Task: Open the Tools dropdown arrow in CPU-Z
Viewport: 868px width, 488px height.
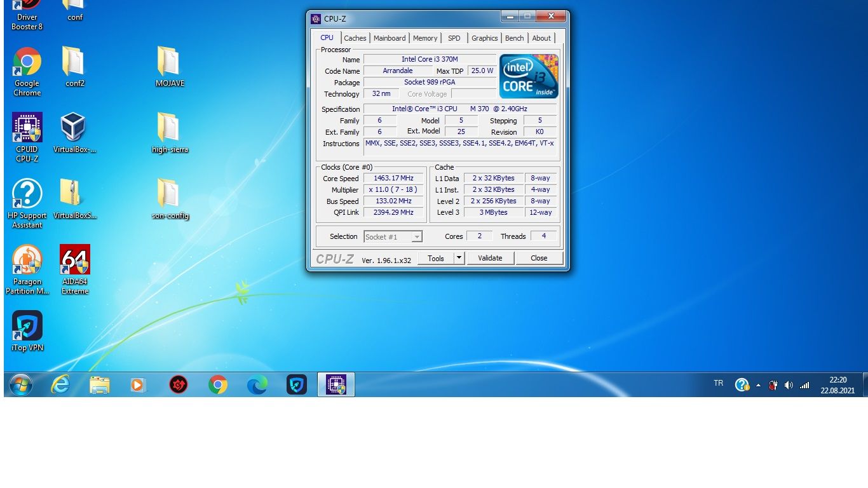Action: 459,258
